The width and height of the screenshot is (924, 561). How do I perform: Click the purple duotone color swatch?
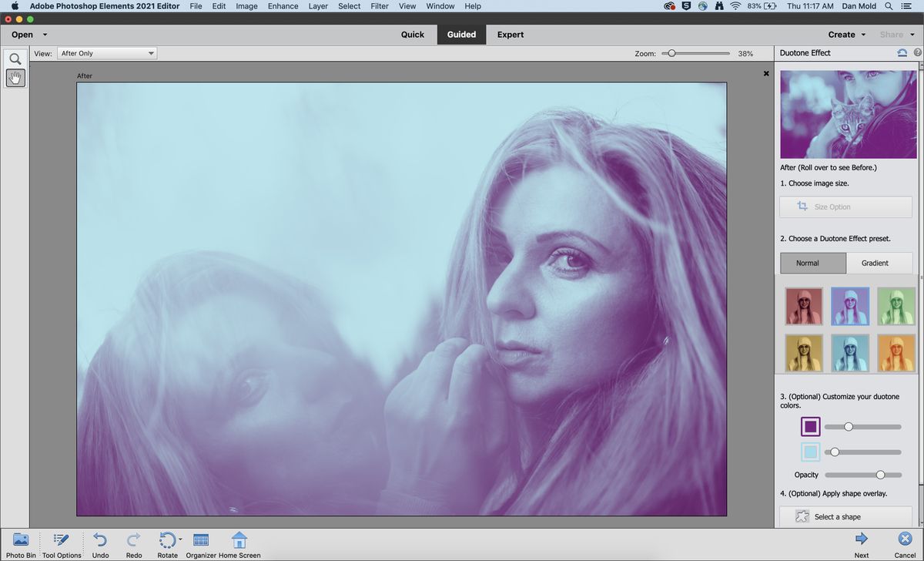pos(811,425)
